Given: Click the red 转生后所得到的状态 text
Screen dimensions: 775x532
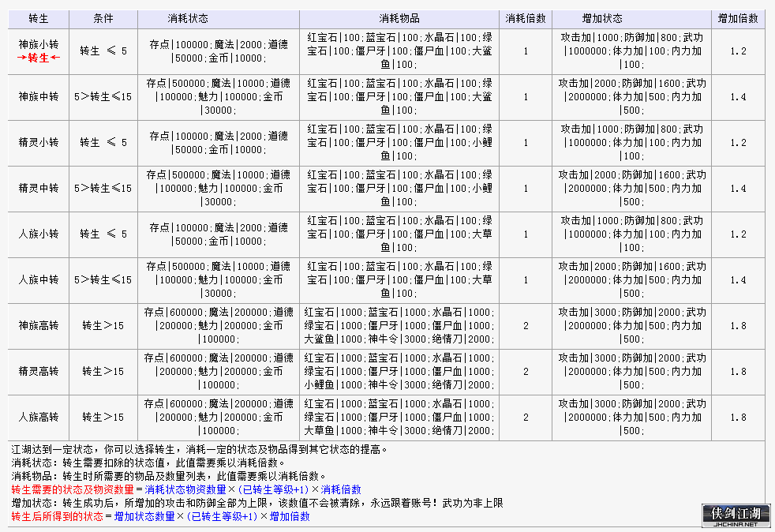Looking at the screenshot, I should click(x=58, y=516).
